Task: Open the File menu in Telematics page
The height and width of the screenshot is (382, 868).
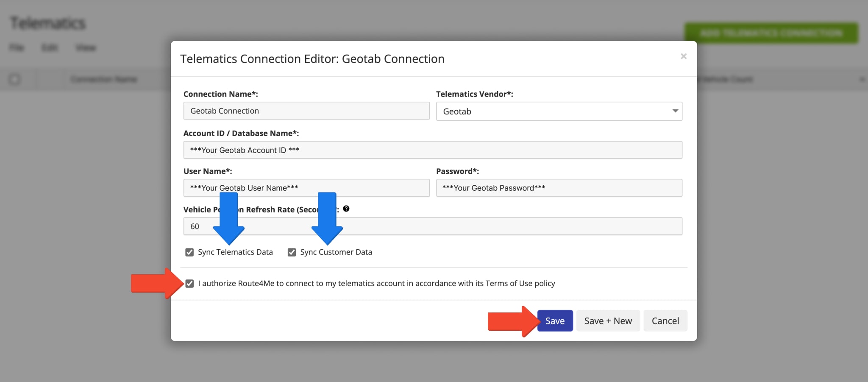Action: tap(17, 47)
